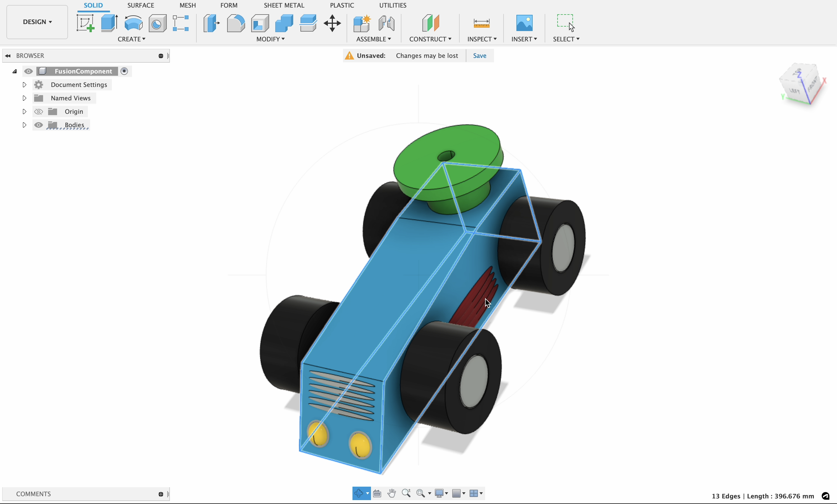Expand Named Views node
This screenshot has width=837, height=504.
click(24, 98)
